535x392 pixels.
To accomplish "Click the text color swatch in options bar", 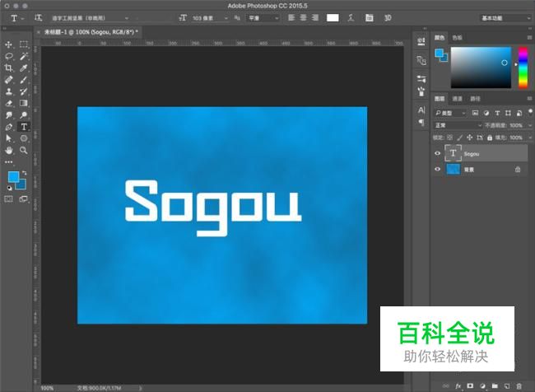I will point(333,18).
